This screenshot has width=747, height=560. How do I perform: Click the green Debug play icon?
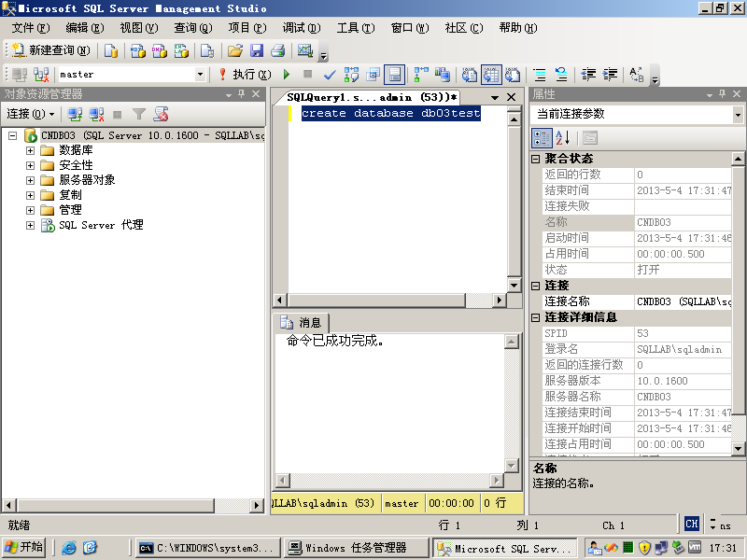(x=287, y=75)
